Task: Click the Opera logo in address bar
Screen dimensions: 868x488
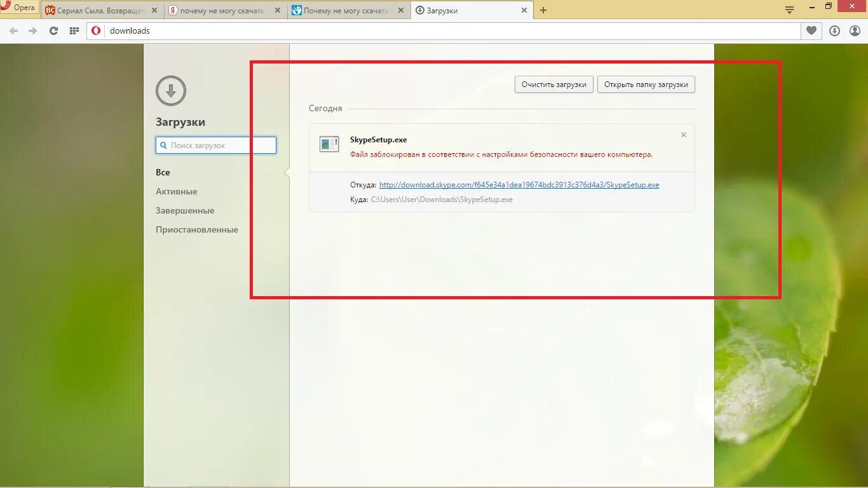Action: coord(96,30)
